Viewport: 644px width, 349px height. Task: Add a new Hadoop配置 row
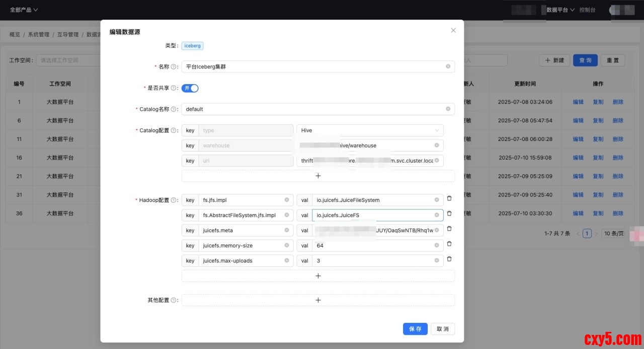[318, 276]
